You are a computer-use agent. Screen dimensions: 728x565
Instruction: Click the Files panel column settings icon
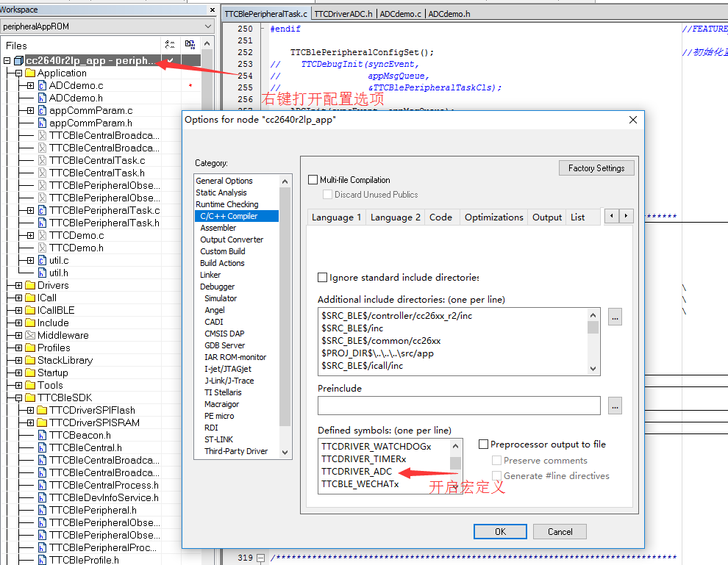coord(171,45)
